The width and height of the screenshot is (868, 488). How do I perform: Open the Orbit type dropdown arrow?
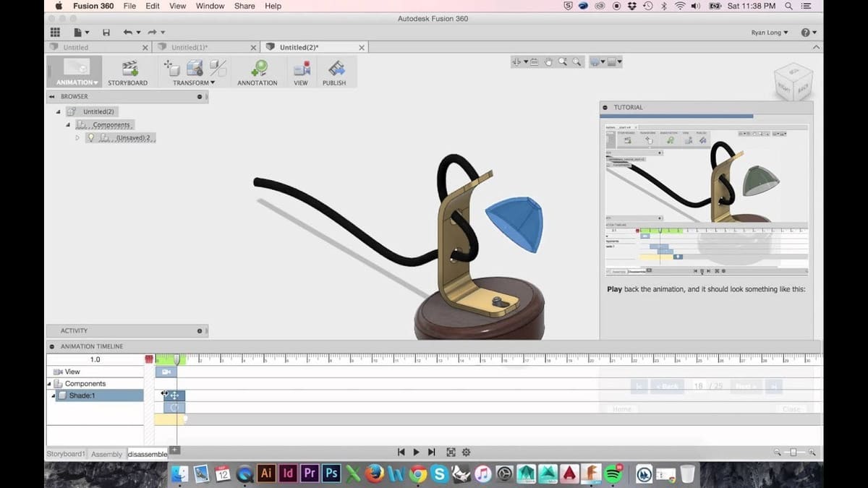point(525,62)
